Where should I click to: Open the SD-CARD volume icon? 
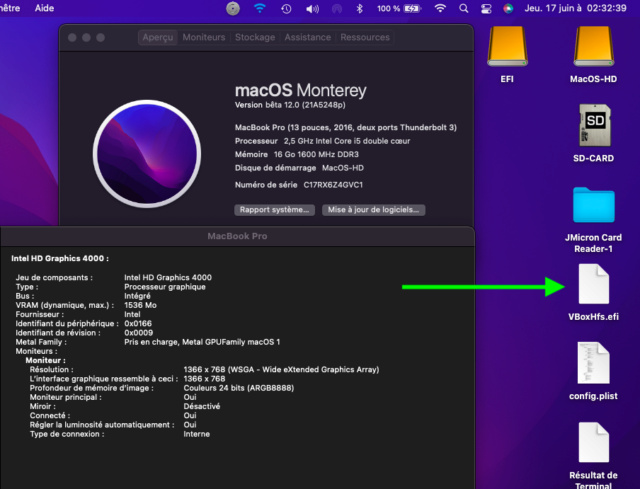[595, 125]
